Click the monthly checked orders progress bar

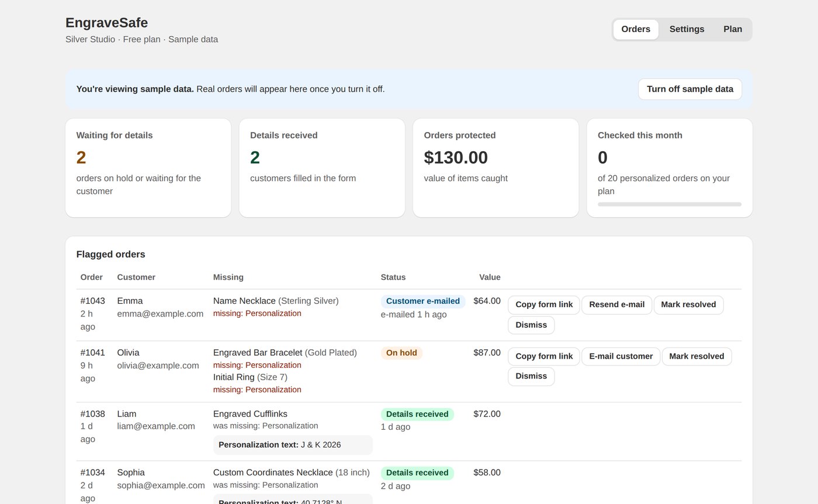(x=670, y=204)
